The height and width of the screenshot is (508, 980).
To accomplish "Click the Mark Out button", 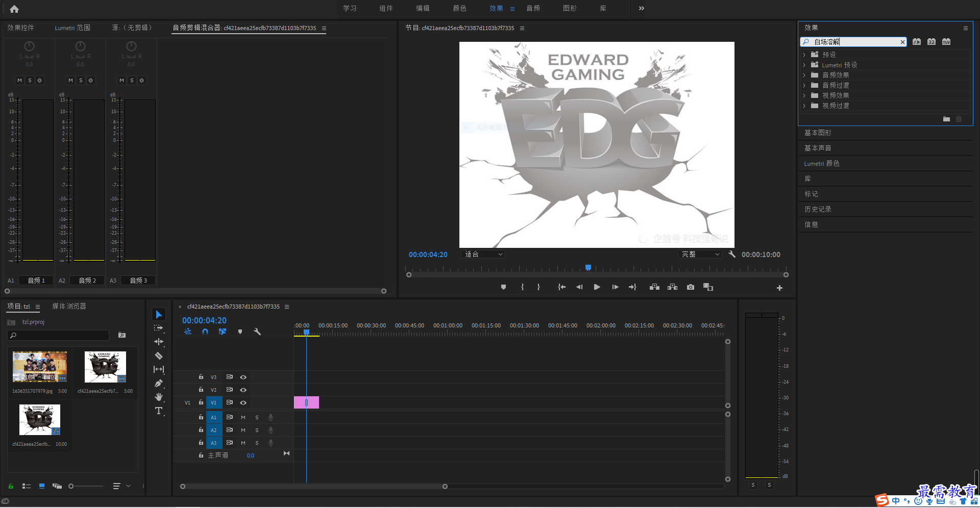I will tap(538, 287).
